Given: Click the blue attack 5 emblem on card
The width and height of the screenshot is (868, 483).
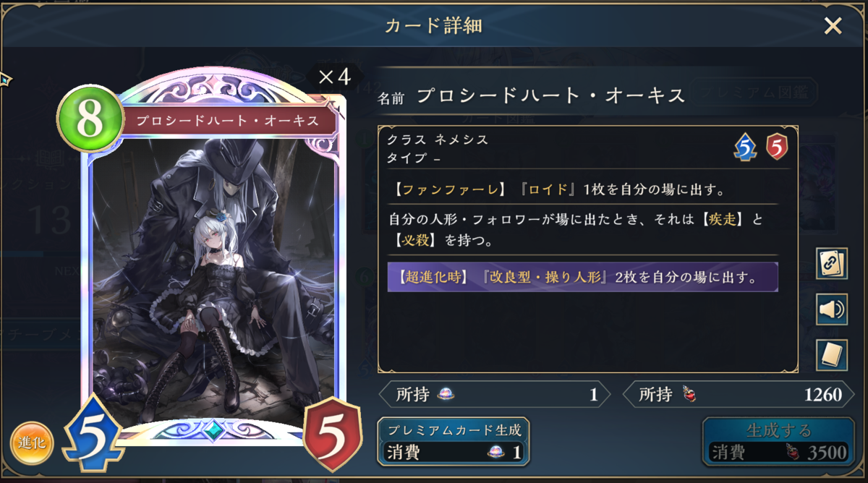Looking at the screenshot, I should tap(94, 432).
